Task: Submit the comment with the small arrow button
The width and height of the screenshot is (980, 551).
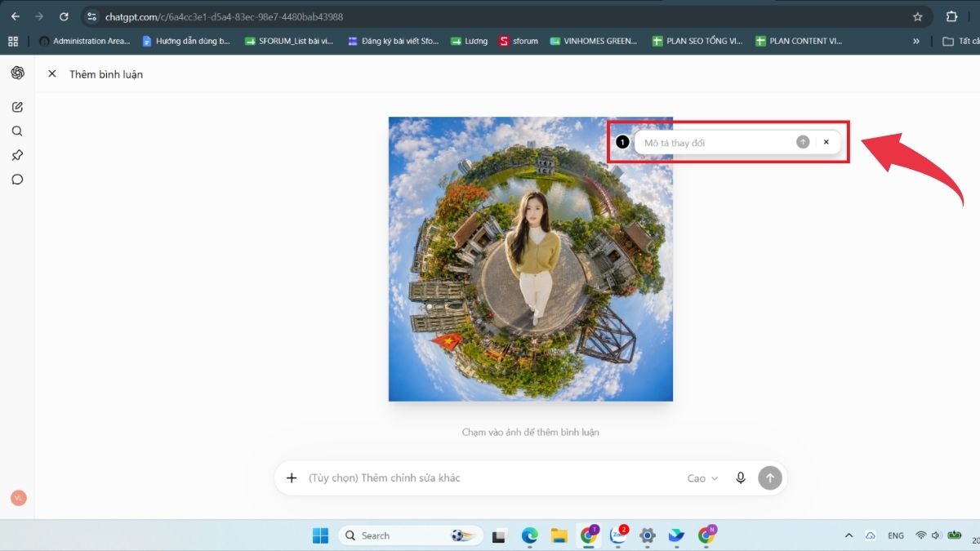Action: pos(803,142)
